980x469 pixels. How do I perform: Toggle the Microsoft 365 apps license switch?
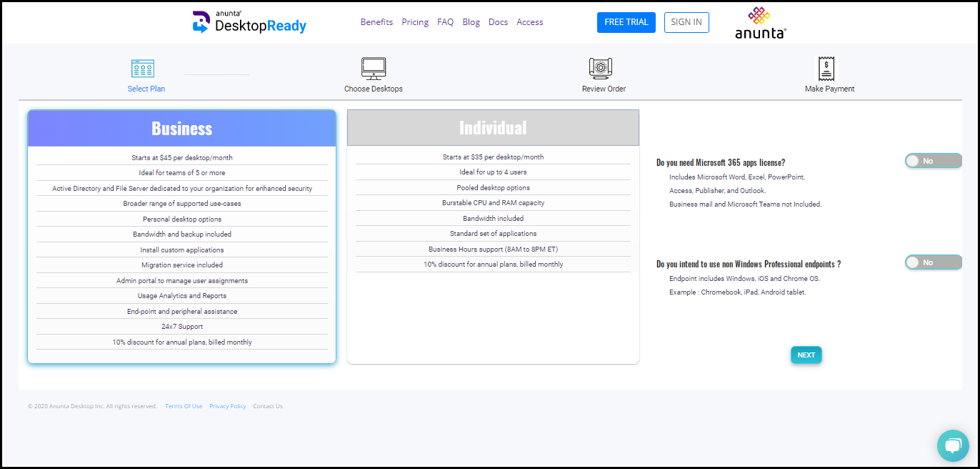click(933, 161)
